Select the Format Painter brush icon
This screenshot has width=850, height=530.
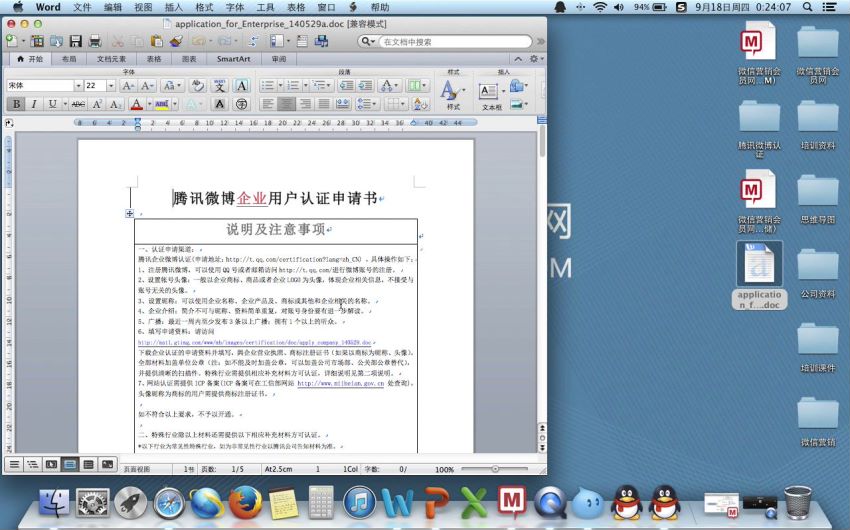[177, 41]
